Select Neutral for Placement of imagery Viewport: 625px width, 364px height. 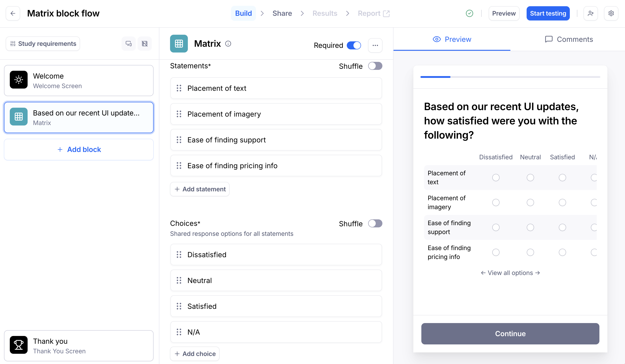[x=530, y=202]
